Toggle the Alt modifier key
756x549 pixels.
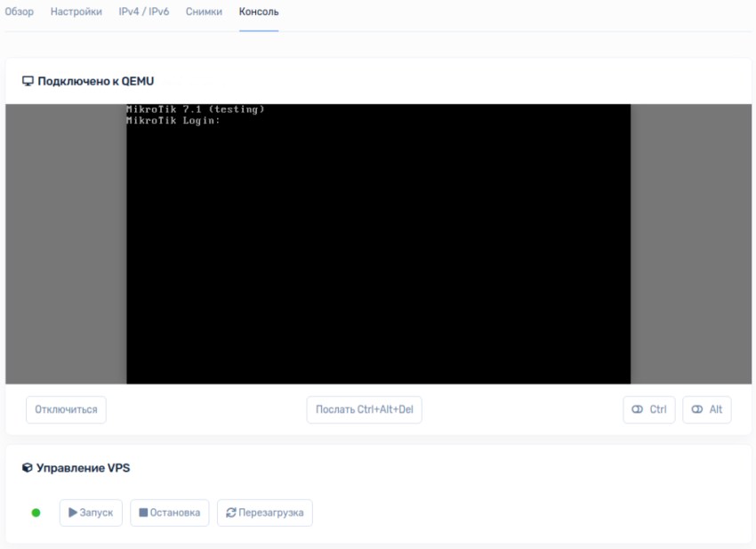[x=706, y=409]
